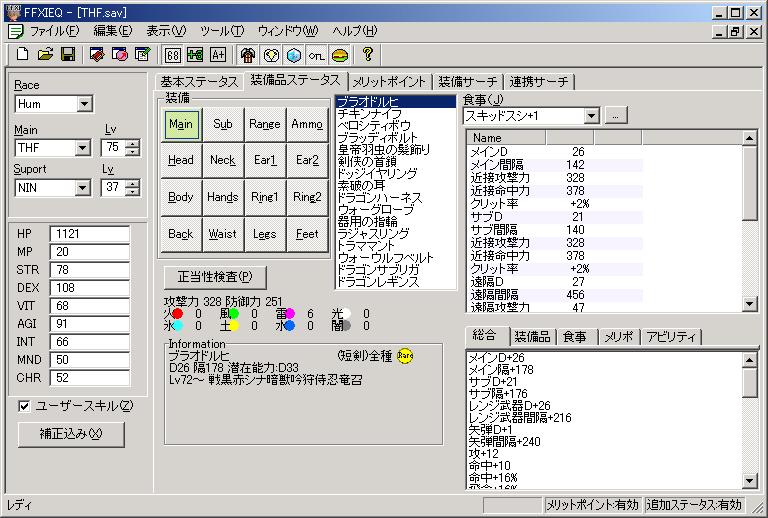Open the 表示(V) menu
Screen dimensions: 768x518
(166, 31)
